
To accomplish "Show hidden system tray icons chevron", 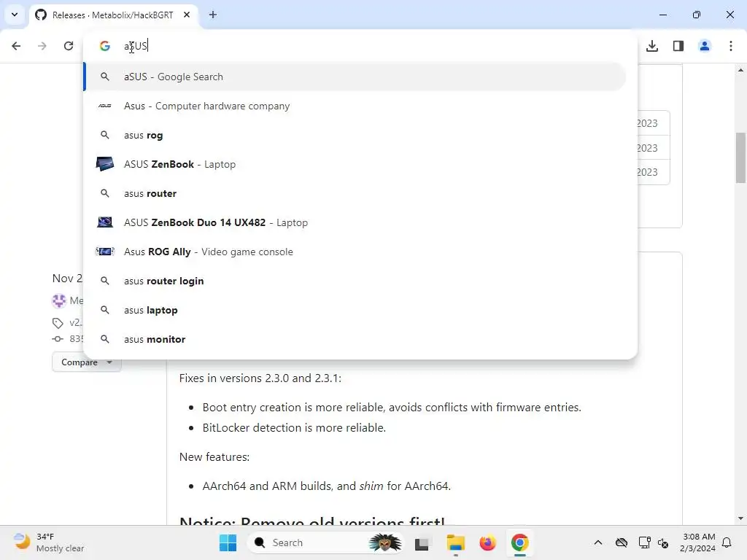I will click(598, 542).
